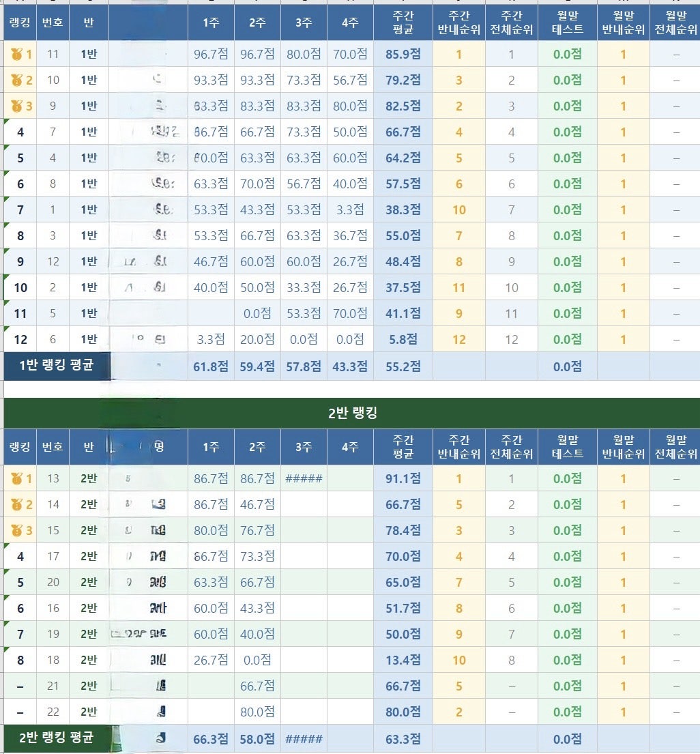Image resolution: width=700 pixels, height=754 pixels.
Task: Select the ##### cell in student 13's row
Action: click(304, 478)
